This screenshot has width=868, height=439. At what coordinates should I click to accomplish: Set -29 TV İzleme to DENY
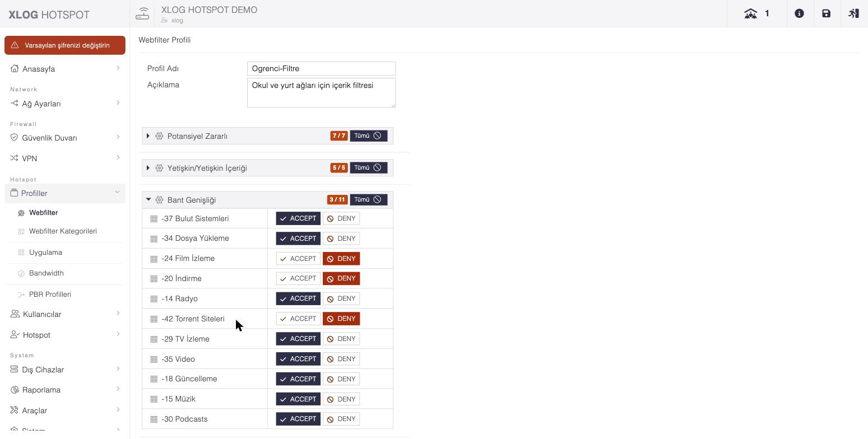point(341,339)
